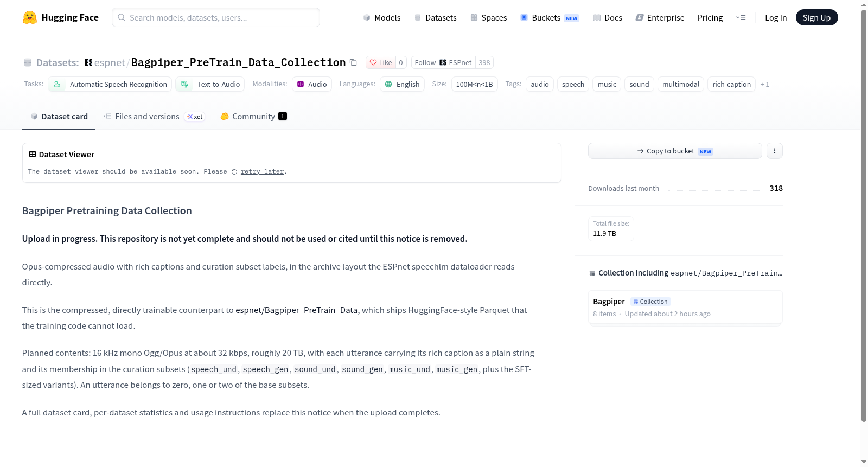Switch to Files and versions tab
This screenshot has width=868, height=467.
coord(154,116)
